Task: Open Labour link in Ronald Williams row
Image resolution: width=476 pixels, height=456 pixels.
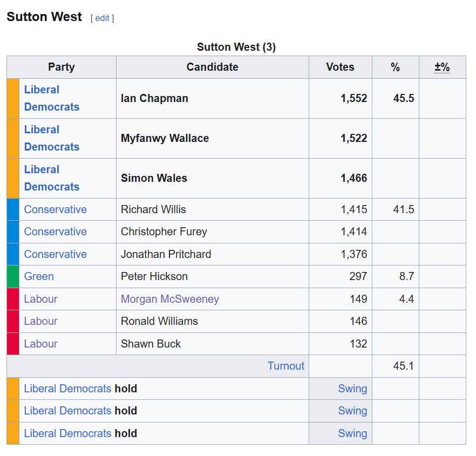Action: point(40,321)
